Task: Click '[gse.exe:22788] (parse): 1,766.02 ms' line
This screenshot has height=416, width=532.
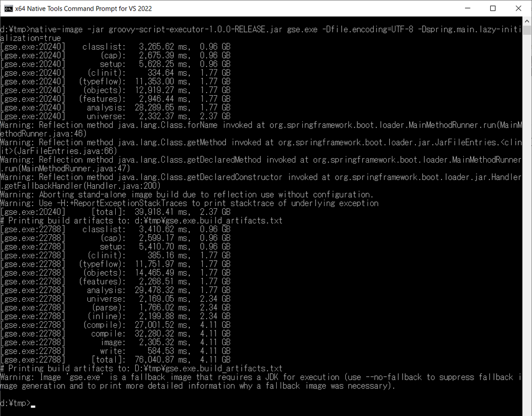Action: click(116, 307)
